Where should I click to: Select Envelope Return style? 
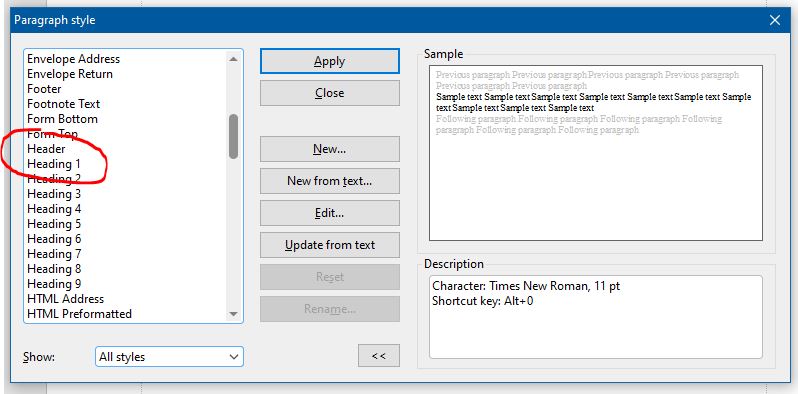70,74
